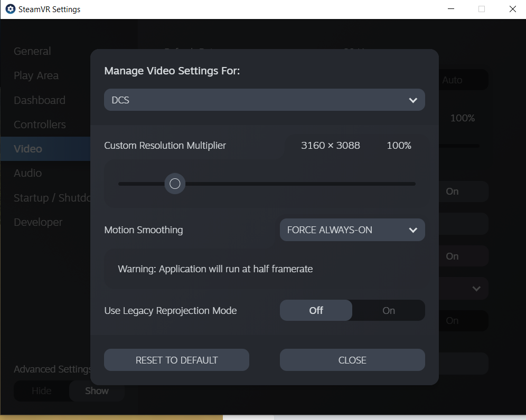Click the SteamVR logo icon in title bar
The height and width of the screenshot is (420, 526).
point(11,9)
